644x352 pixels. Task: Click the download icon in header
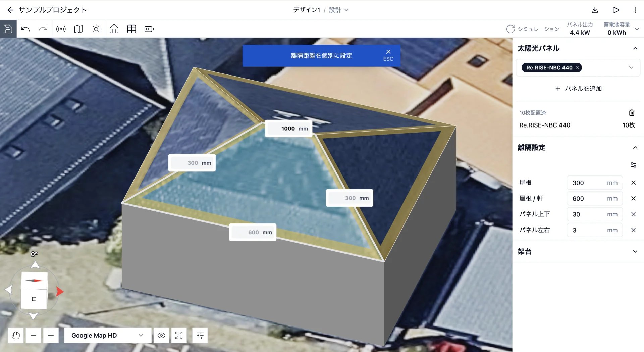click(x=595, y=10)
